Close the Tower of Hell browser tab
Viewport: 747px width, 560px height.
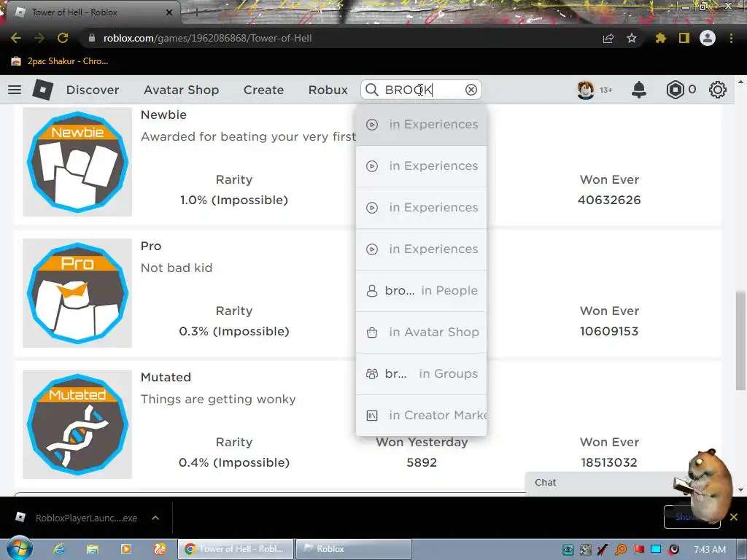tap(169, 12)
